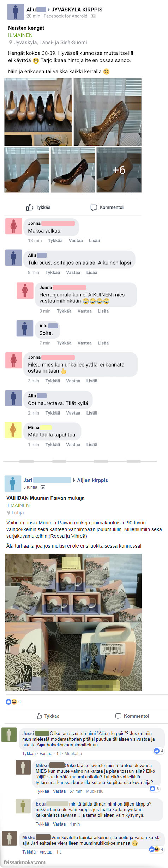
Task: Click Vastaa under "Oot naurettava" comment
Action: pyautogui.click(x=73, y=413)
